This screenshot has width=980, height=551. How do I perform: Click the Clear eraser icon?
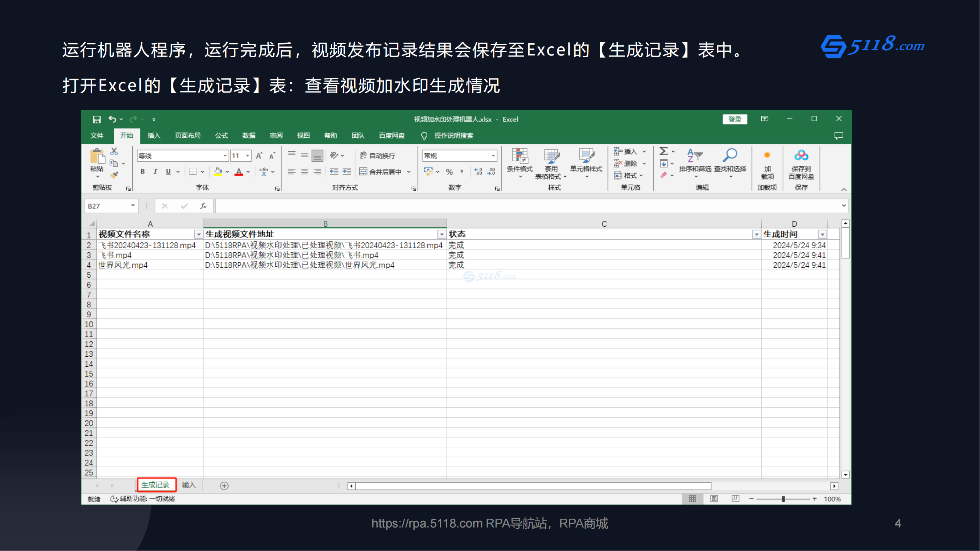(664, 175)
